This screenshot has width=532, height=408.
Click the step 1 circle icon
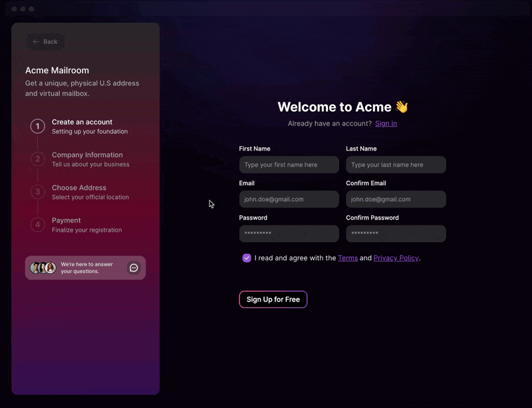point(38,126)
